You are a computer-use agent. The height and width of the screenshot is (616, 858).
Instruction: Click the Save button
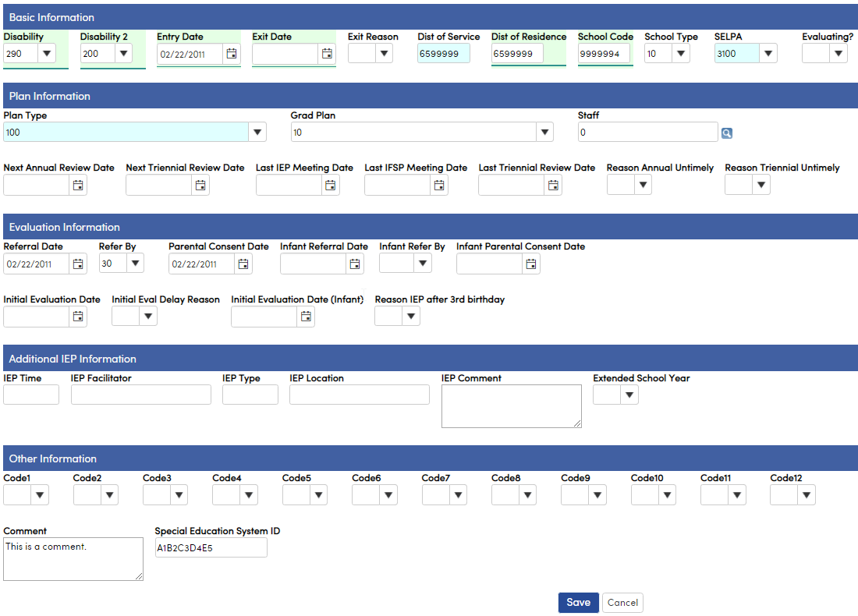pos(578,602)
